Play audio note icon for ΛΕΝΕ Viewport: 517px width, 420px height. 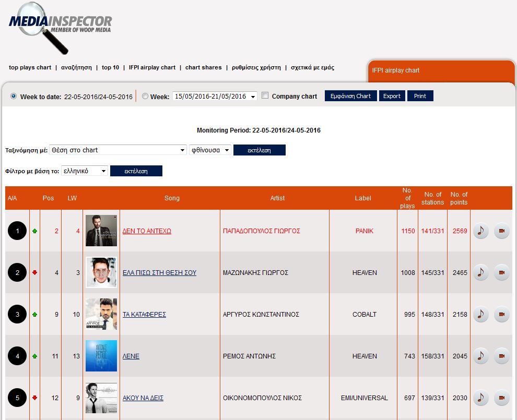tap(480, 356)
